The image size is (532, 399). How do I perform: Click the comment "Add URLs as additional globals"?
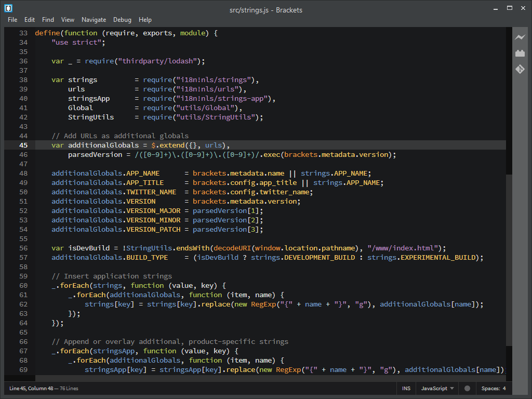tap(120, 136)
